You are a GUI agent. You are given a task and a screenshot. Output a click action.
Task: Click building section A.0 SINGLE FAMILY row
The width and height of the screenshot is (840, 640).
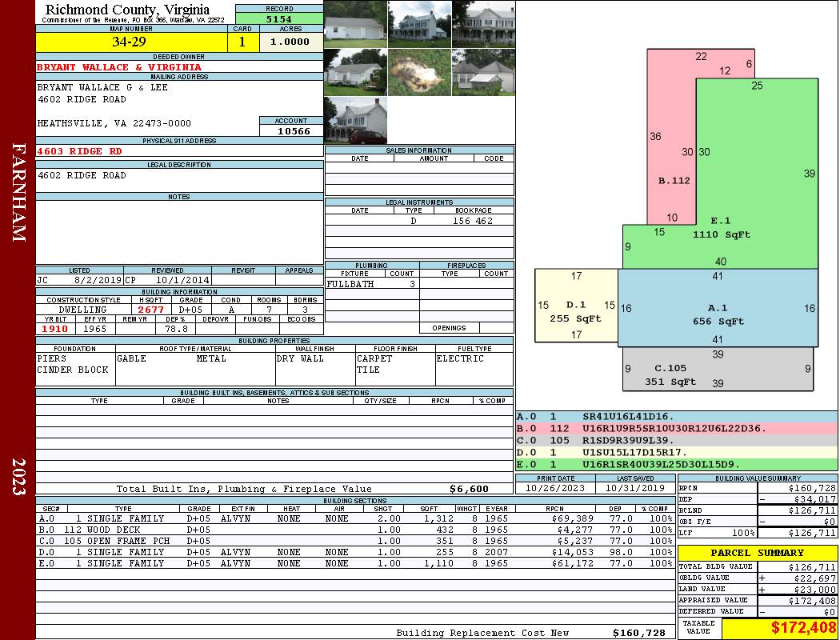[356, 518]
